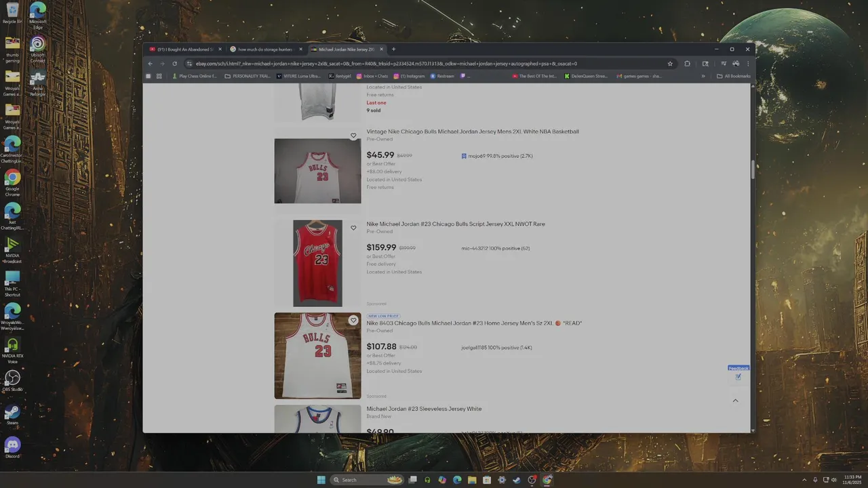Image resolution: width=868 pixels, height=488 pixels.
Task: Click the red Chicago script jersey thumbnail
Action: coord(317,263)
